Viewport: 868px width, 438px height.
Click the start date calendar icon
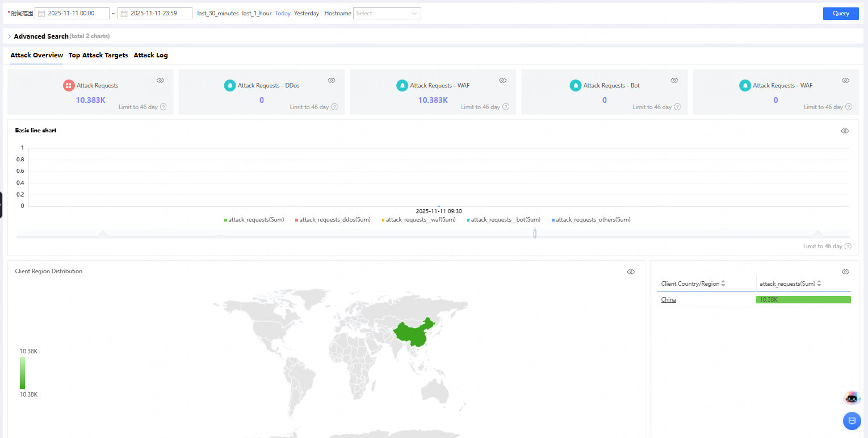(x=41, y=14)
